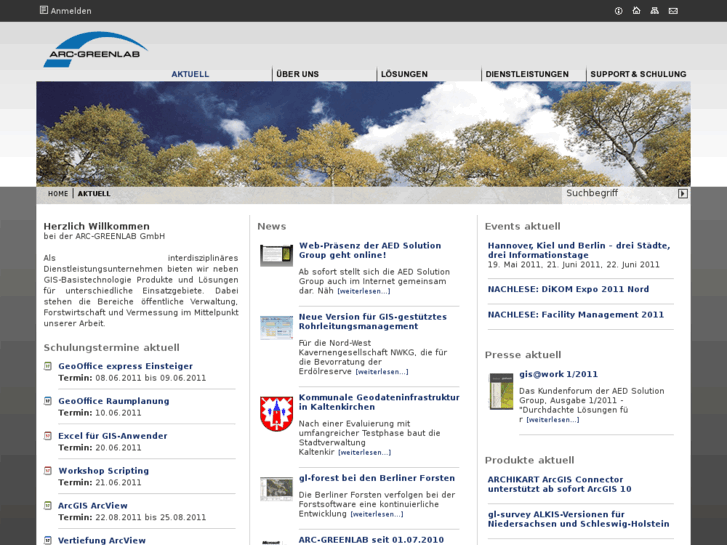Click 'Termin: 20.06.2011' under Excel für GIS-Anwender
The width and height of the screenshot is (727, 545).
[100, 448]
